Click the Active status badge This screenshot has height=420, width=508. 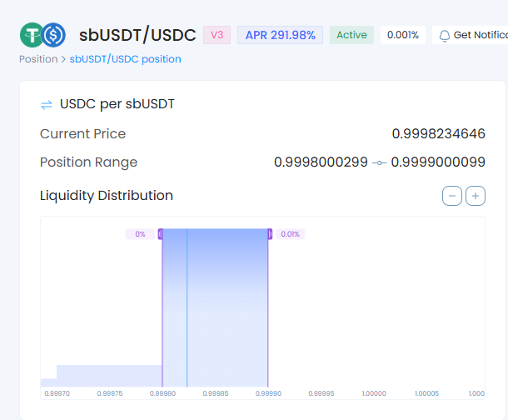(x=351, y=35)
